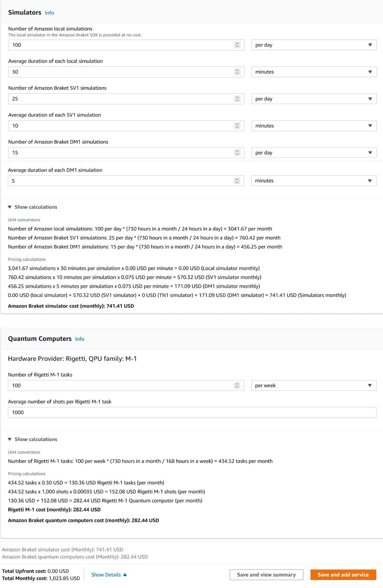
Task: Click stepper arrows on DM1 simulation duration
Action: pos(237,181)
